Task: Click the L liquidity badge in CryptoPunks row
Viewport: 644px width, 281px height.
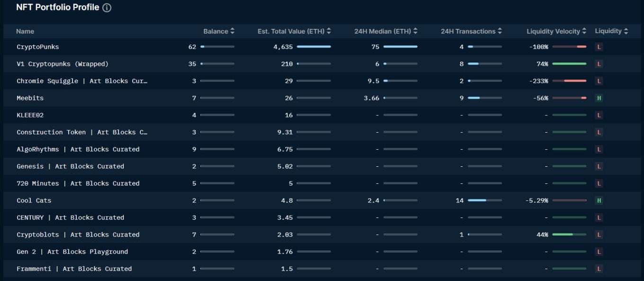Action: tap(599, 47)
